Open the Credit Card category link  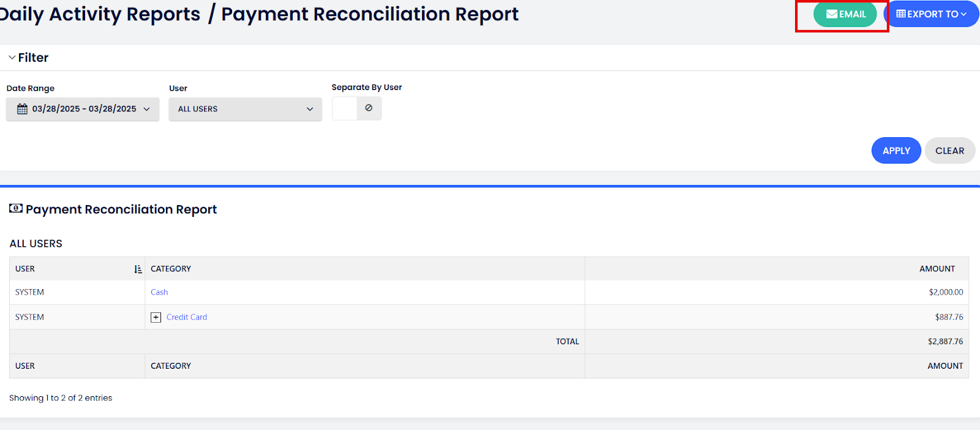coord(187,317)
